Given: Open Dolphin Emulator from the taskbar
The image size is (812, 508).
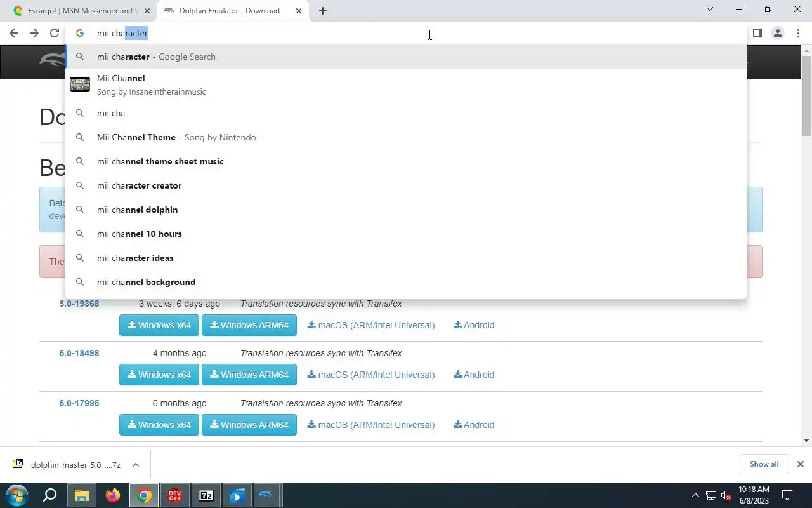Looking at the screenshot, I should [x=267, y=495].
